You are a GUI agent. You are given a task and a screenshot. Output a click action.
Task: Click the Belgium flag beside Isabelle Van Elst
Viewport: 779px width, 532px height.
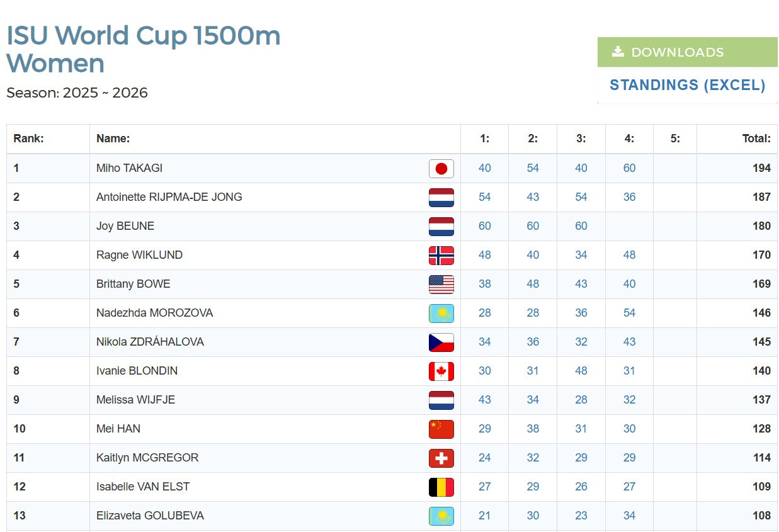pos(441,487)
